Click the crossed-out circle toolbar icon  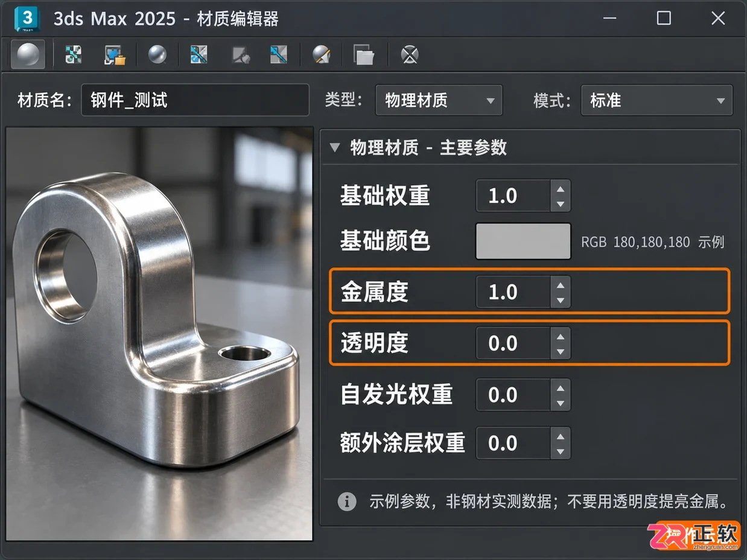pos(410,55)
